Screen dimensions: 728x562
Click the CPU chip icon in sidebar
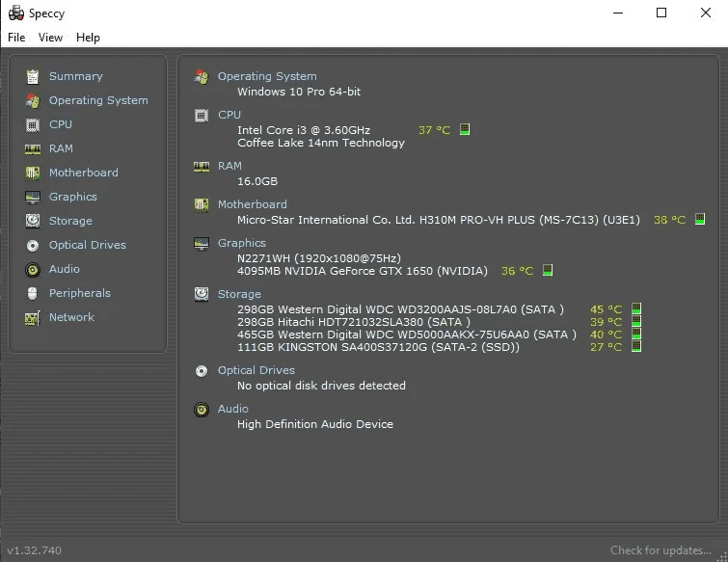click(33, 125)
